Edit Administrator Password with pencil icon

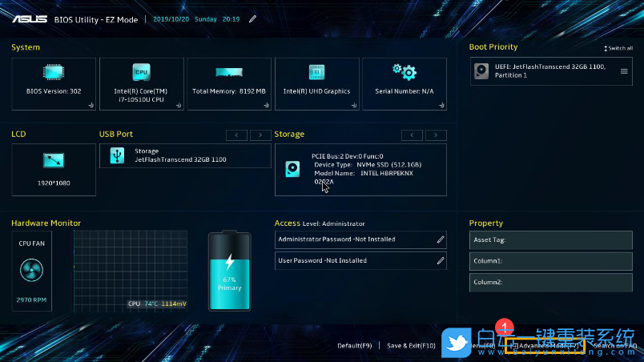click(440, 239)
